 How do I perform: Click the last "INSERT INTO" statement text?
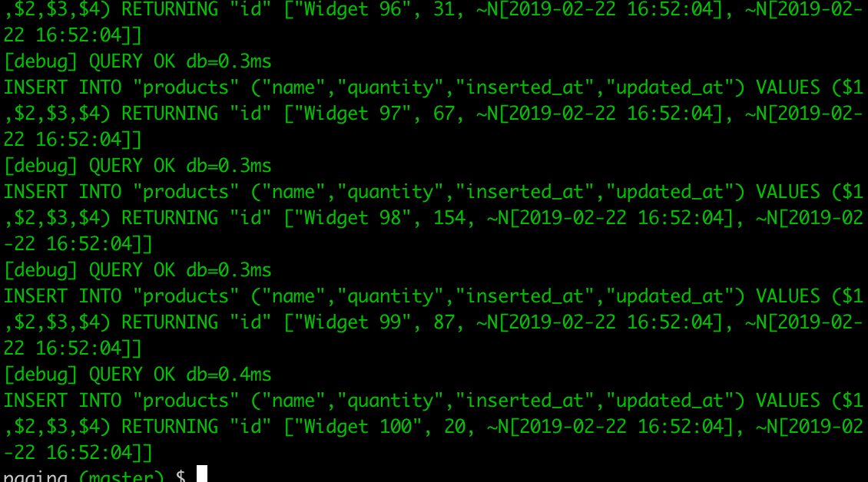coord(62,401)
